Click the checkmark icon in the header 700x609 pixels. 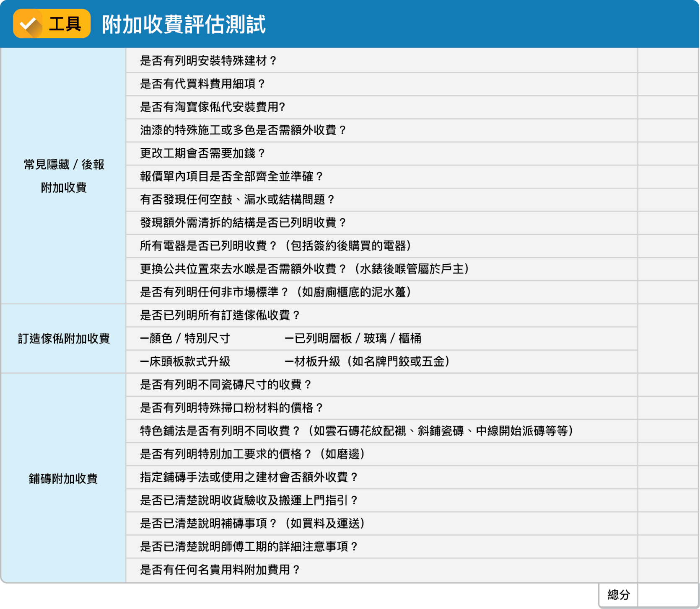click(29, 24)
